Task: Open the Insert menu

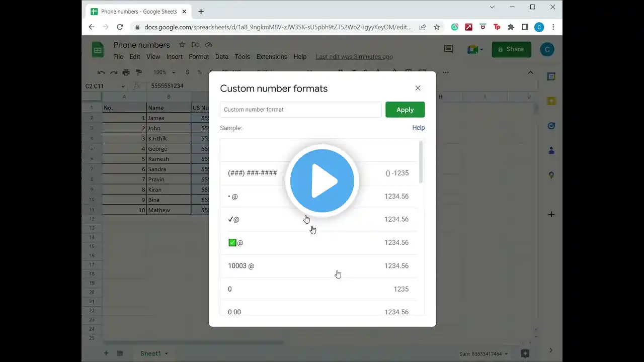Action: tap(175, 57)
